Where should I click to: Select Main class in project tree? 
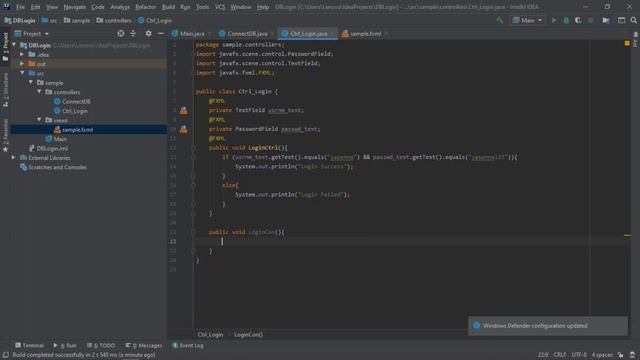click(60, 139)
